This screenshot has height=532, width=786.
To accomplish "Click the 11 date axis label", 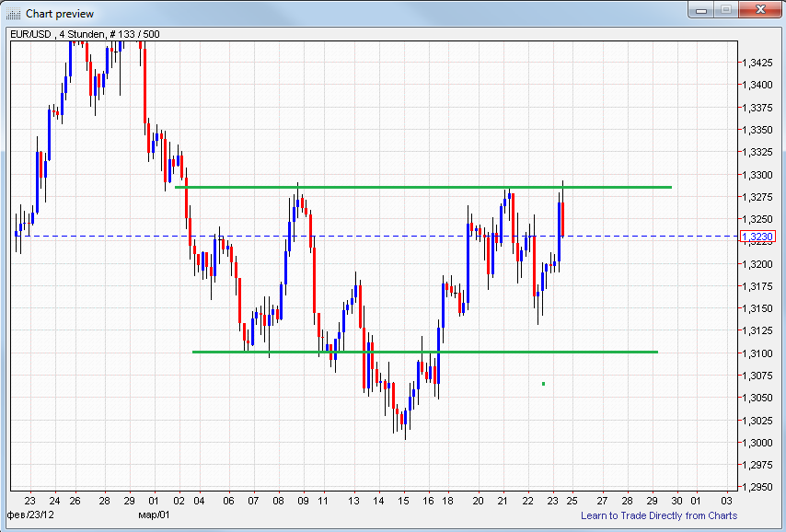I will [323, 501].
